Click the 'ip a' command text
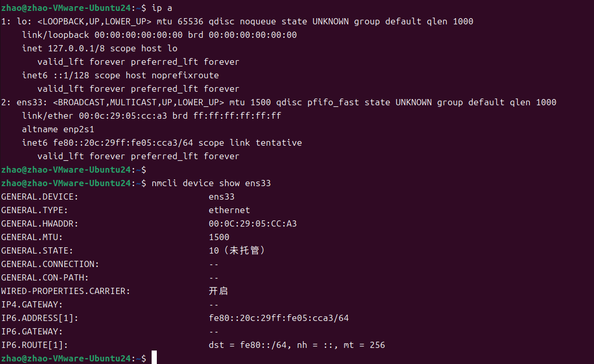Viewport: 594px width, 364px height. (162, 8)
